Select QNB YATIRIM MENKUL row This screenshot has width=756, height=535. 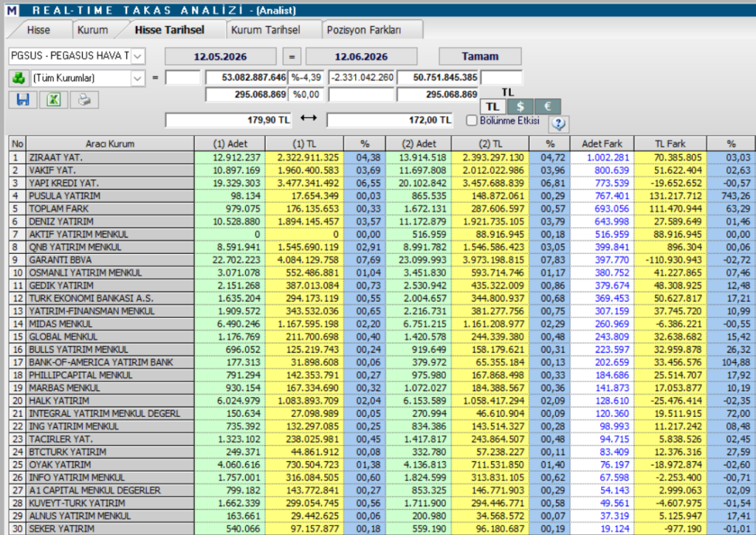[x=382, y=246]
